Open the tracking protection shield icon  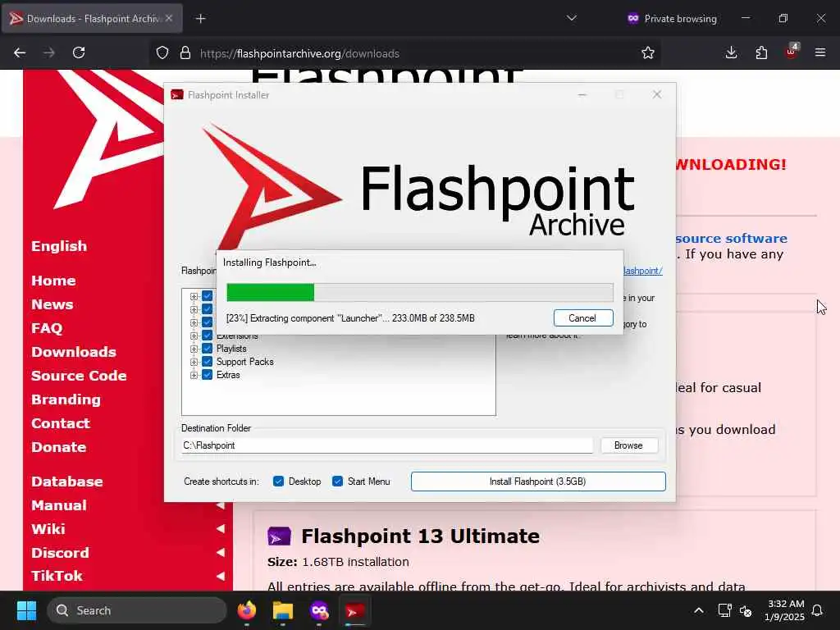coord(162,53)
